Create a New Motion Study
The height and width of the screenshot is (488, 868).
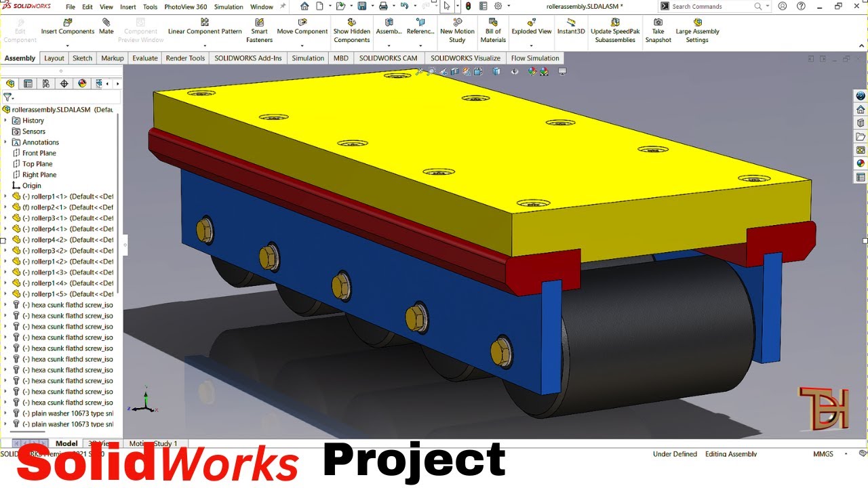(457, 31)
